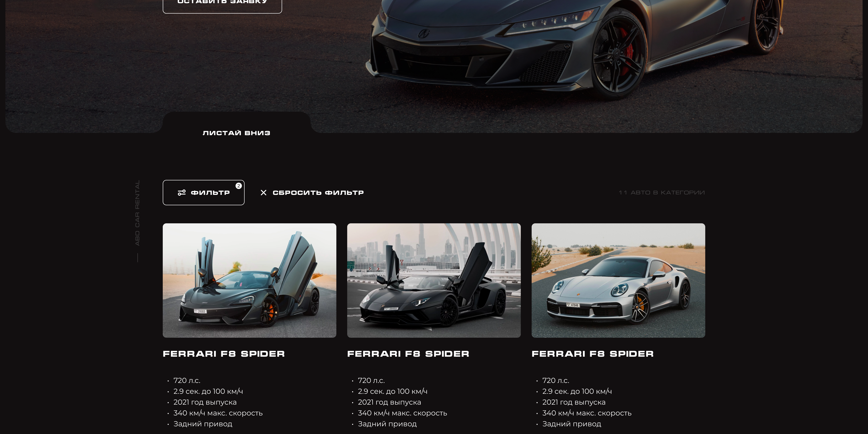Click "720 л.с." in the first card
The height and width of the screenshot is (434, 868).
[x=187, y=380]
